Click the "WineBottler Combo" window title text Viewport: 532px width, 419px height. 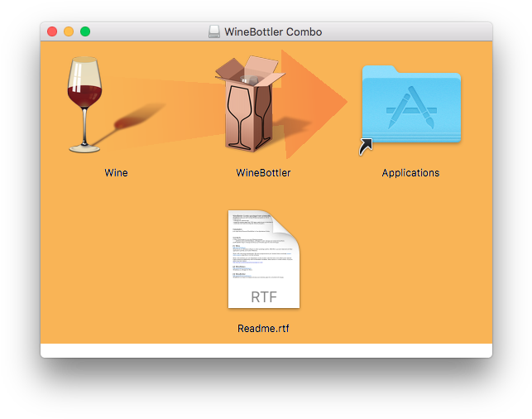pyautogui.click(x=273, y=32)
